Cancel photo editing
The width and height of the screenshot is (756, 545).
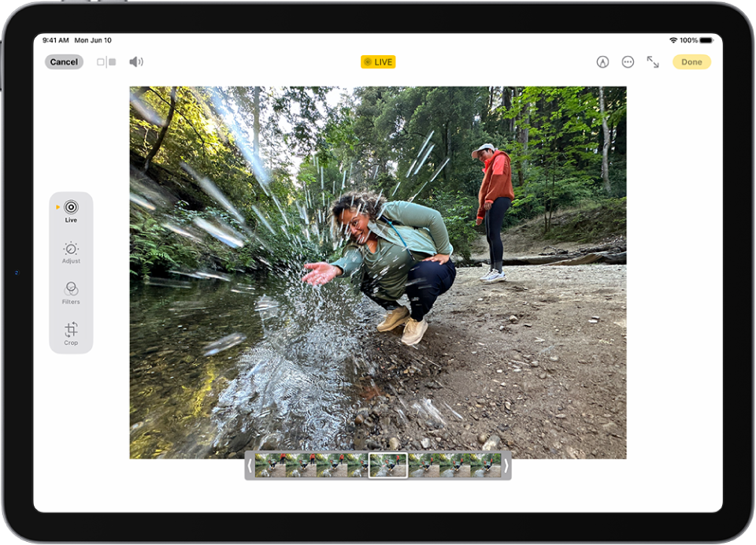coord(63,61)
